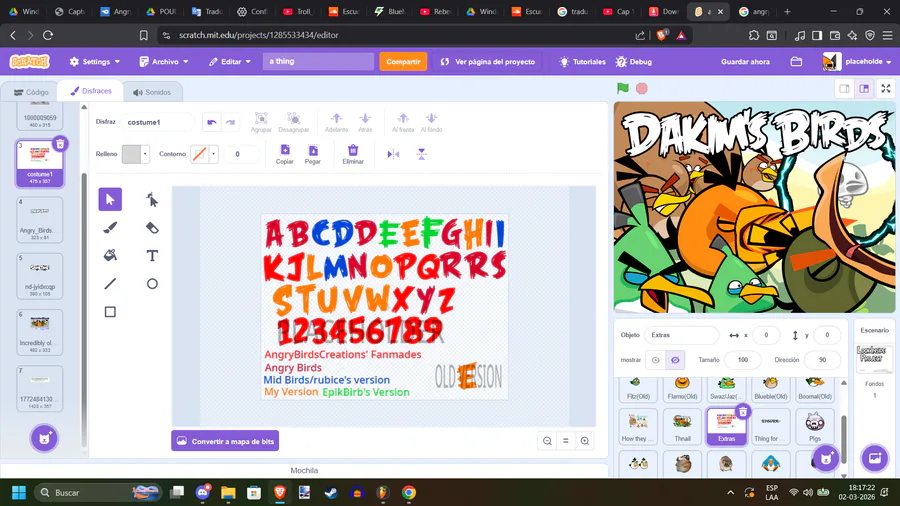Image resolution: width=900 pixels, height=506 pixels.
Task: Select the Circle tool
Action: coord(152,283)
